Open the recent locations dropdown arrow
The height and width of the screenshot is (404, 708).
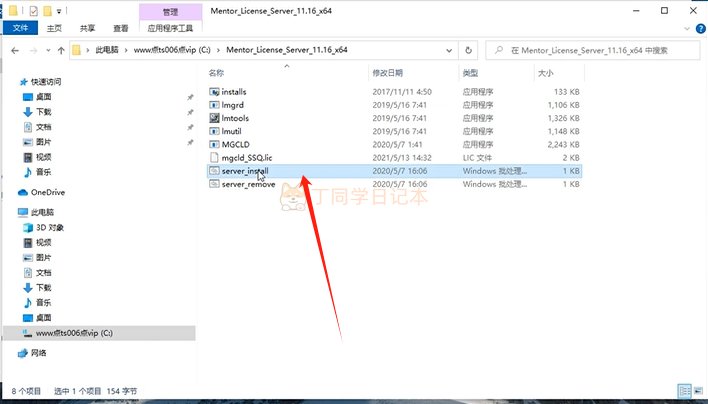tap(48, 51)
